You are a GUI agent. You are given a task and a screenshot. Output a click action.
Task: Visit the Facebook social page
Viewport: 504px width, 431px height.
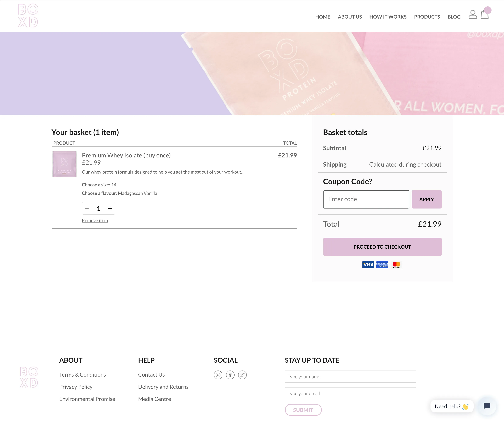click(230, 375)
